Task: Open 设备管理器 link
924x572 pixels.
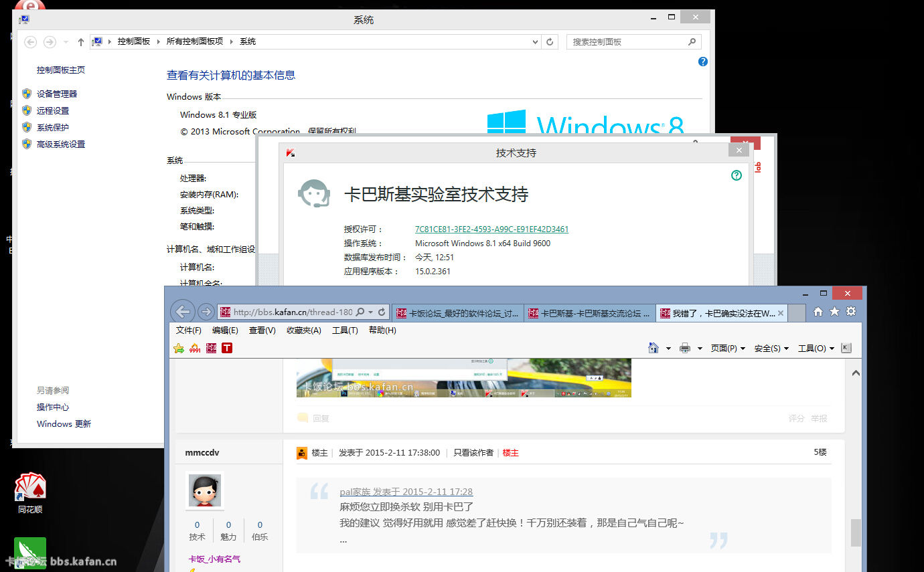Action: (57, 94)
